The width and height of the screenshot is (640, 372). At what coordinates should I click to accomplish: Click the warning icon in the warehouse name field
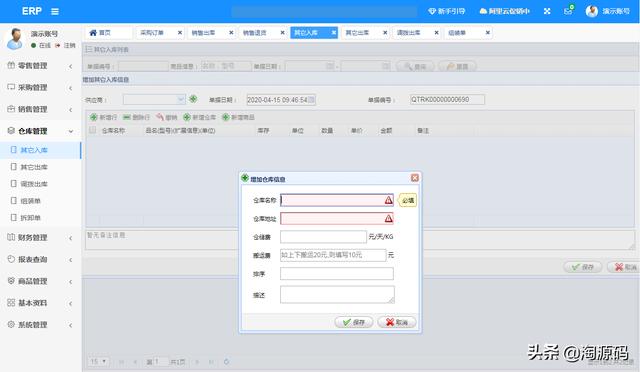[x=388, y=200]
